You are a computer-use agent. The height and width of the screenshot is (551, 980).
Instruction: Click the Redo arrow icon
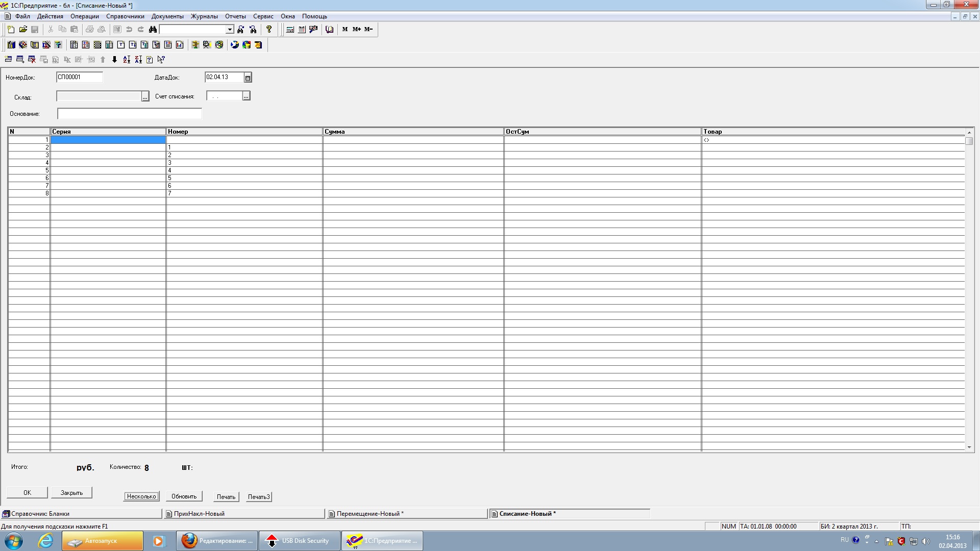click(x=141, y=30)
